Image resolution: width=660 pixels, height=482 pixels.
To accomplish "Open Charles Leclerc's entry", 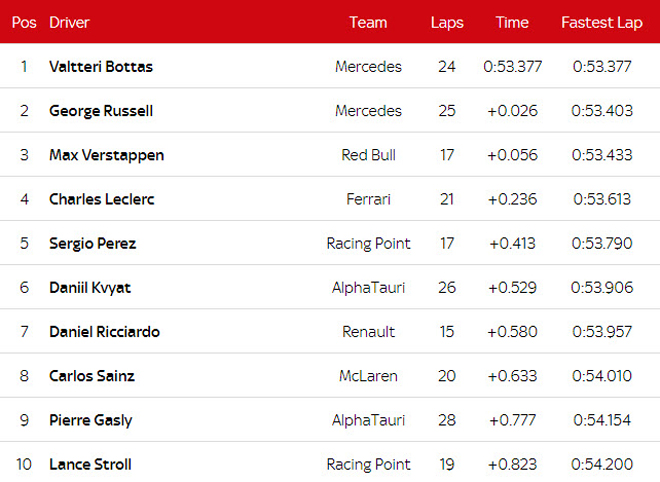I will [x=102, y=199].
